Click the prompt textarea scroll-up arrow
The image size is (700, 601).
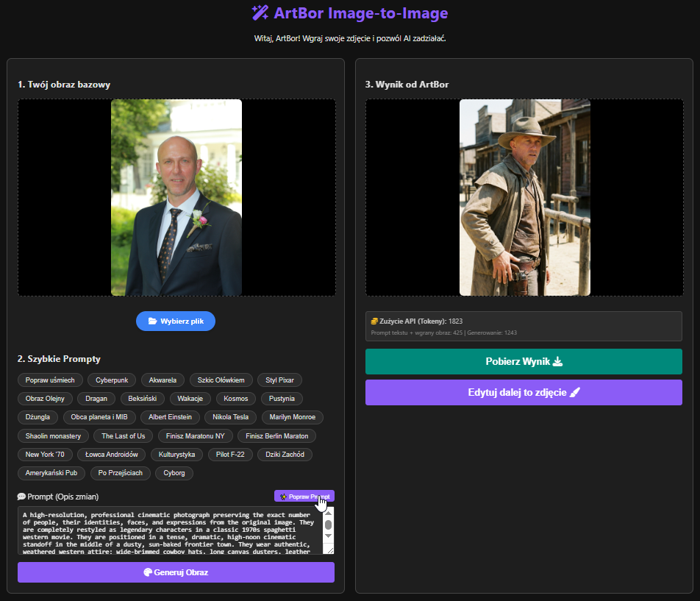[x=329, y=512]
